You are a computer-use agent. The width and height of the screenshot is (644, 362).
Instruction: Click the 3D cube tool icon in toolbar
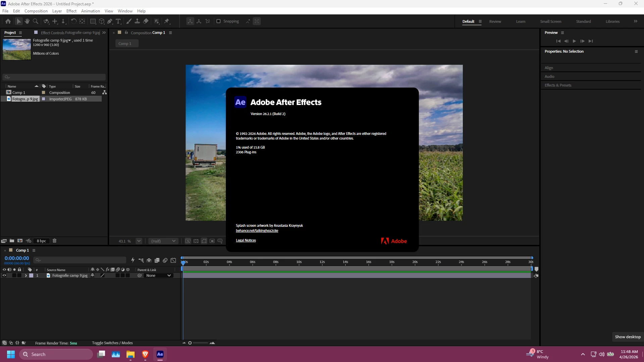(x=102, y=21)
